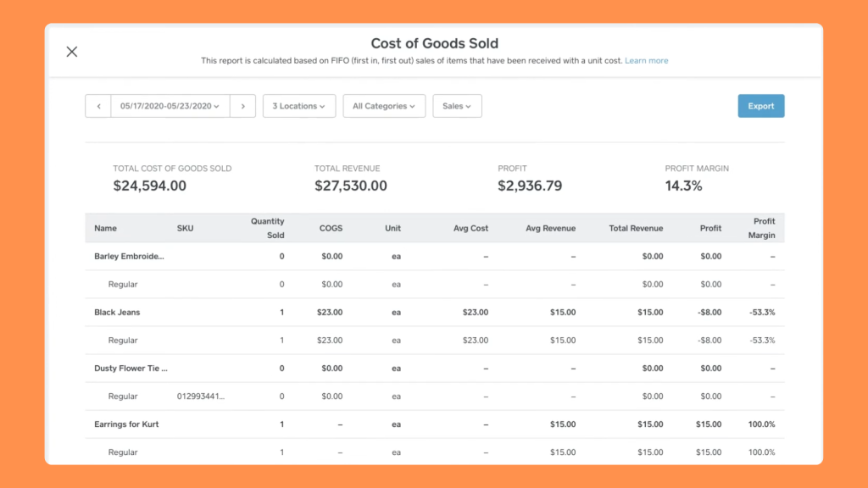
Task: Select the Earrings for Kurt row
Action: (x=126, y=424)
